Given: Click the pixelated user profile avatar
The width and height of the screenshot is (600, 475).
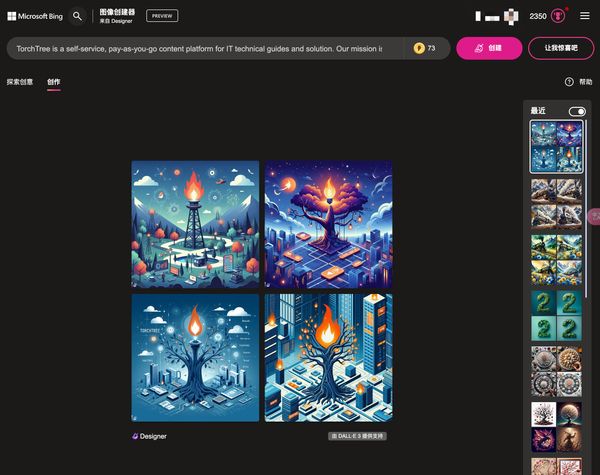Looking at the screenshot, I should 510,16.
